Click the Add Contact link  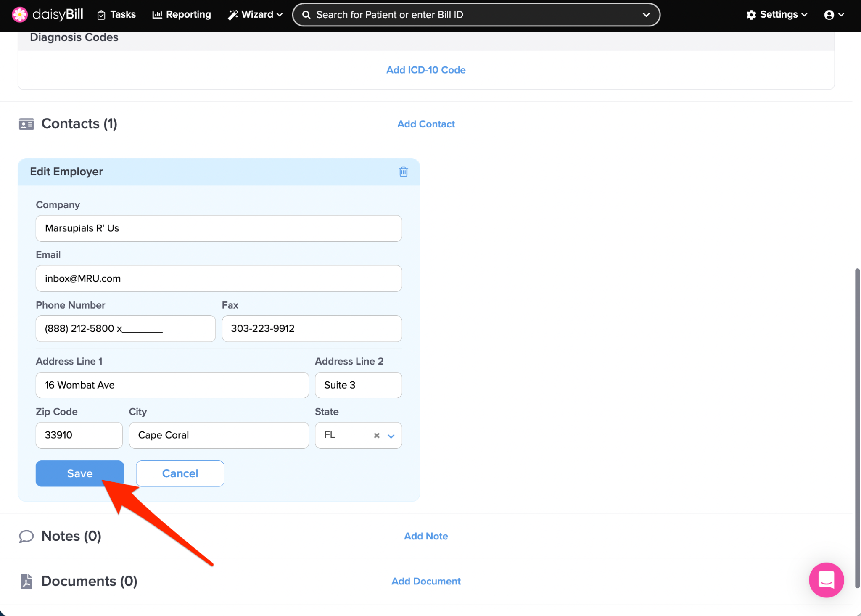click(425, 124)
